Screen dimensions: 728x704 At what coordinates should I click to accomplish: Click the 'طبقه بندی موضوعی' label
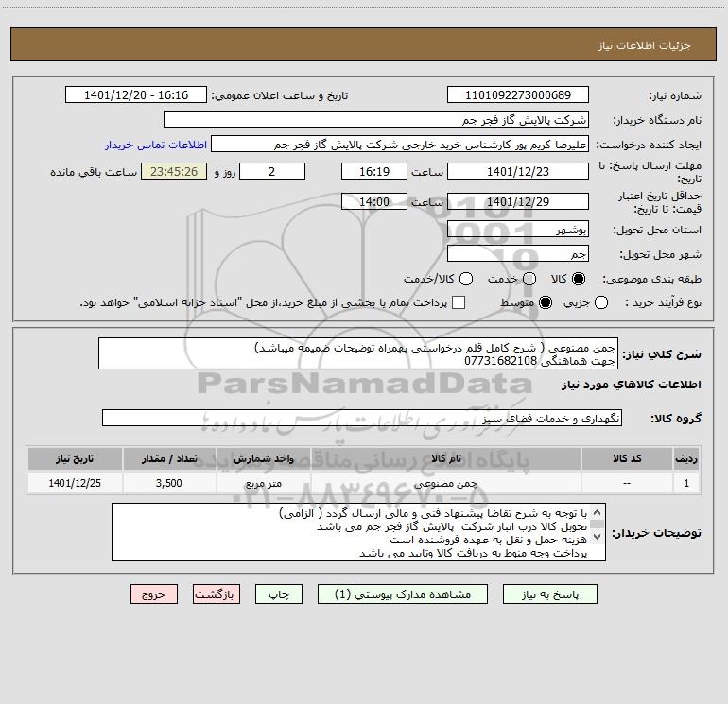(651, 279)
